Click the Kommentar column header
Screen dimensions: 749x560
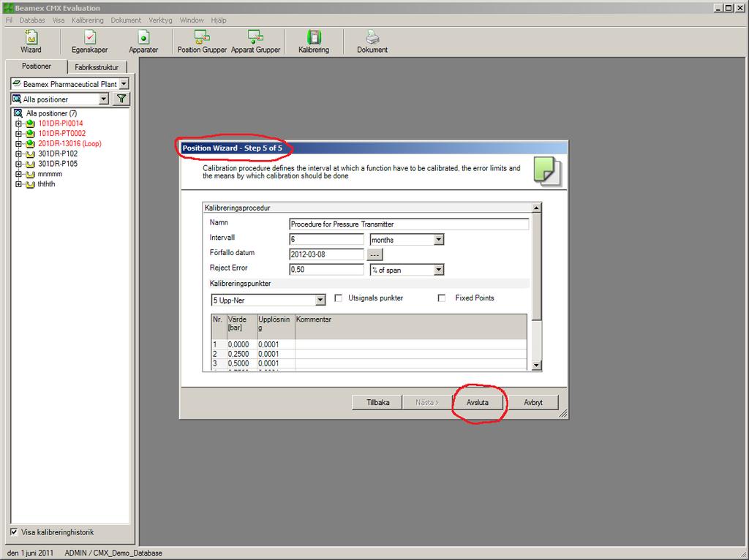pos(411,326)
